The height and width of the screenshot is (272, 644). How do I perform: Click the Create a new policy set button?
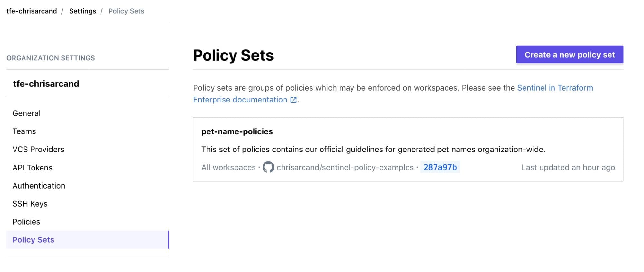click(x=570, y=54)
